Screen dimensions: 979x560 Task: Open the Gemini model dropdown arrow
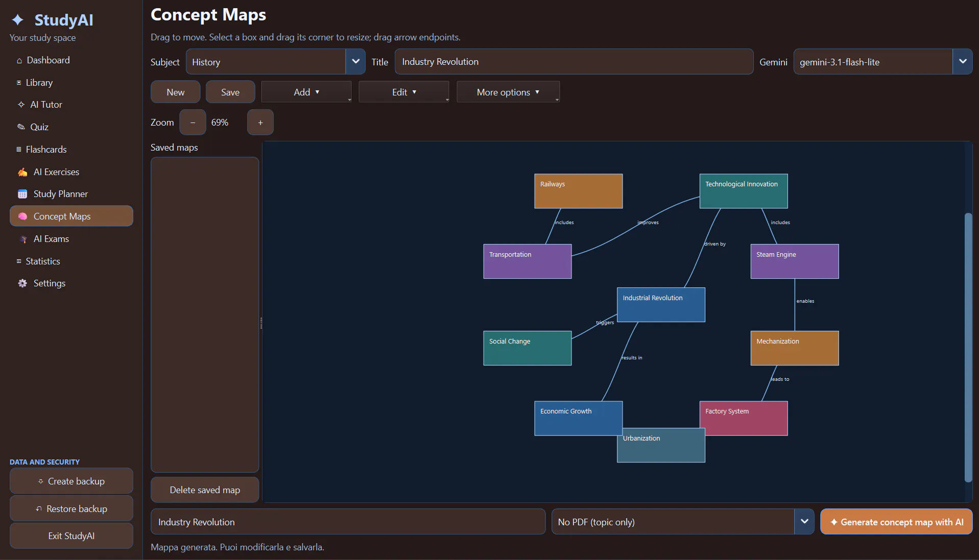pos(962,62)
